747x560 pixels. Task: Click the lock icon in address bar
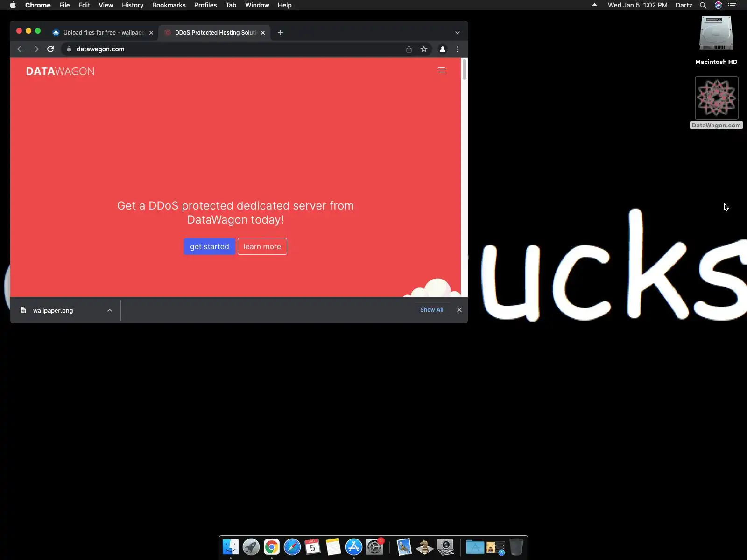(x=69, y=49)
